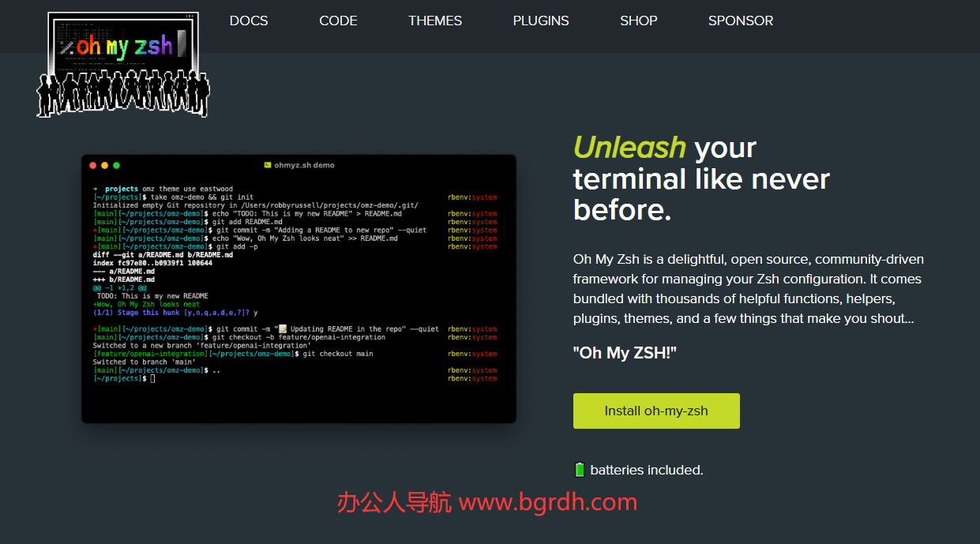Click the terminal demo screenshot
Screen dimensions: 980x544
pyautogui.click(x=299, y=289)
